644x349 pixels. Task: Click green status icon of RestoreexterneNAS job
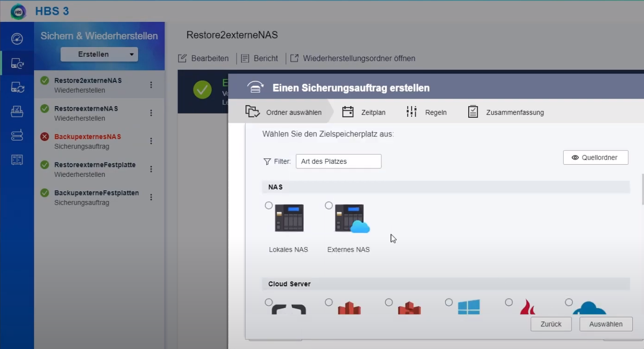pos(45,108)
